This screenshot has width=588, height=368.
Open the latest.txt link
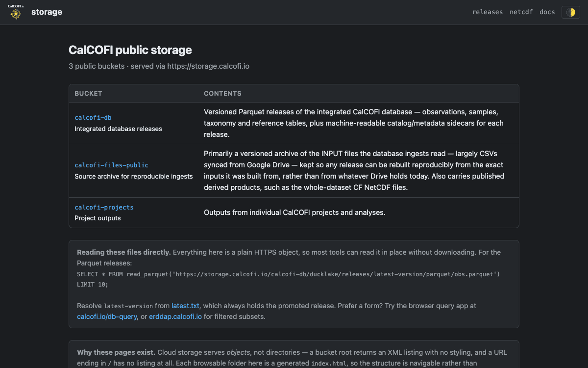point(186,306)
